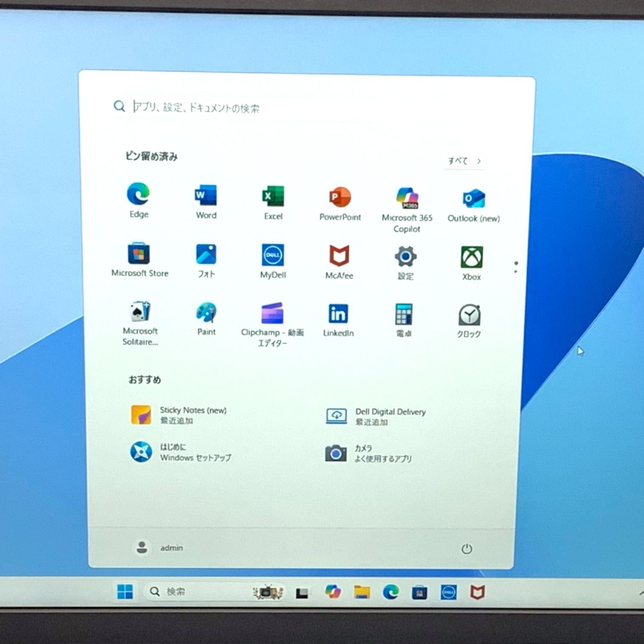Open Sticky Notes (new) recommendation
This screenshot has height=644, width=644.
[179, 415]
